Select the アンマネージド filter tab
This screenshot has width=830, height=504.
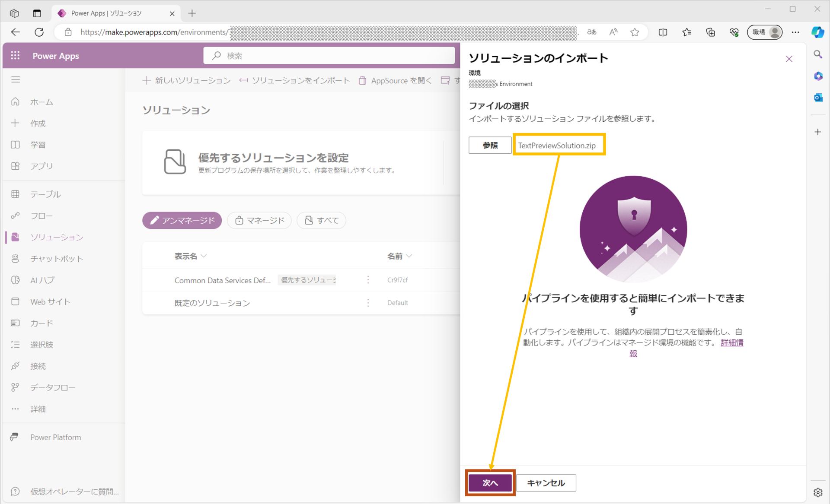pos(182,220)
